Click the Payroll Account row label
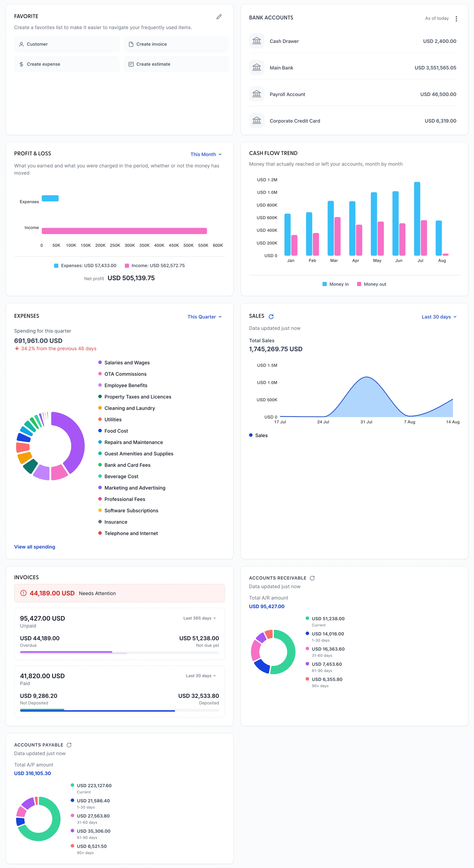This screenshot has width=474, height=868. click(287, 94)
